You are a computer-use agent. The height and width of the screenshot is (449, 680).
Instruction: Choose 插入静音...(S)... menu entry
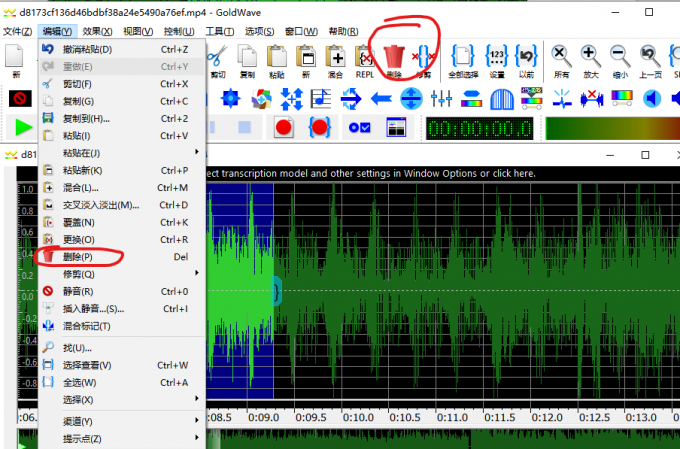[x=121, y=309]
